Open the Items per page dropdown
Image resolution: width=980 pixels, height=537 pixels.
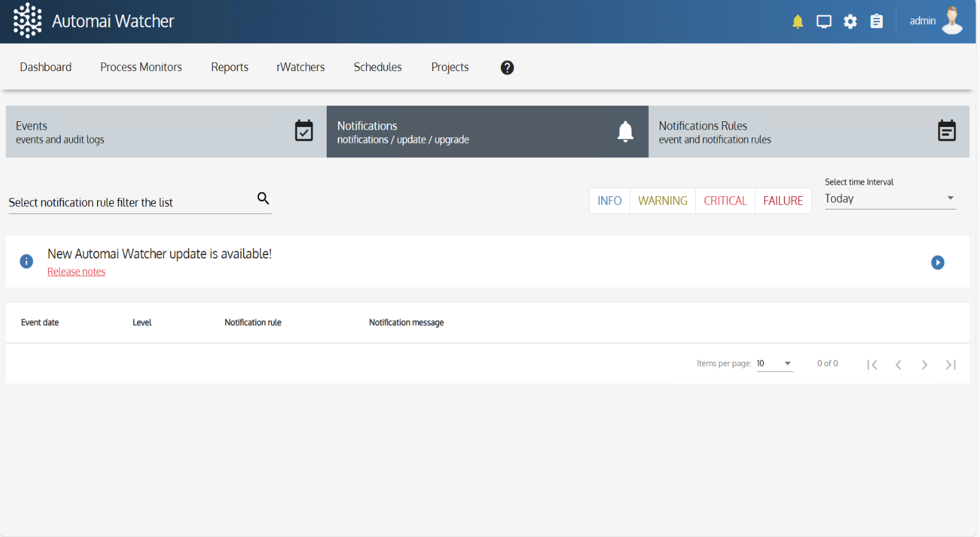pos(774,364)
